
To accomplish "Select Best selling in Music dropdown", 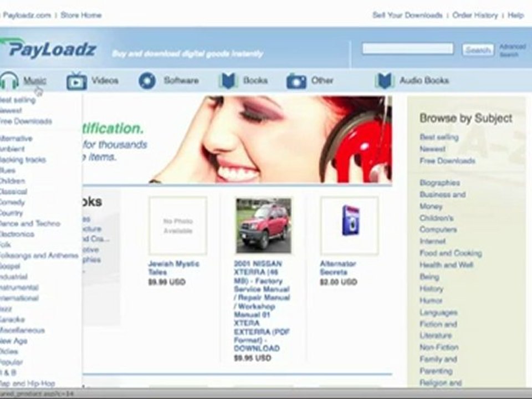I will pyautogui.click(x=18, y=100).
